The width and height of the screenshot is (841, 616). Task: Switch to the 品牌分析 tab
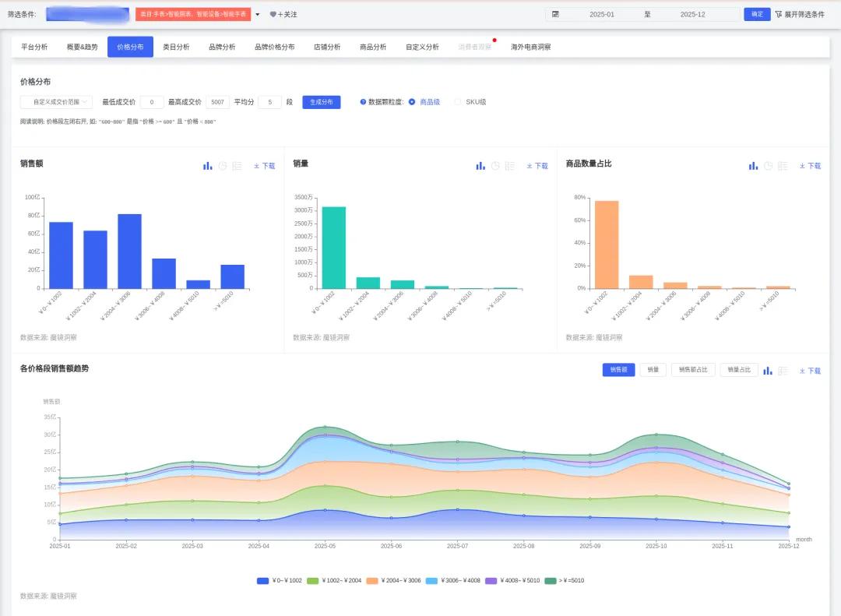point(222,47)
